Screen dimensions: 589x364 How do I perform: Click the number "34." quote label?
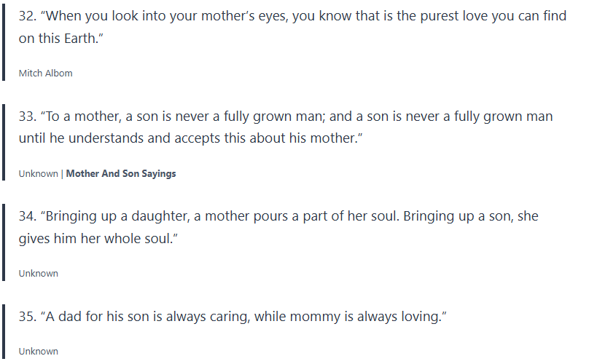[28, 217]
